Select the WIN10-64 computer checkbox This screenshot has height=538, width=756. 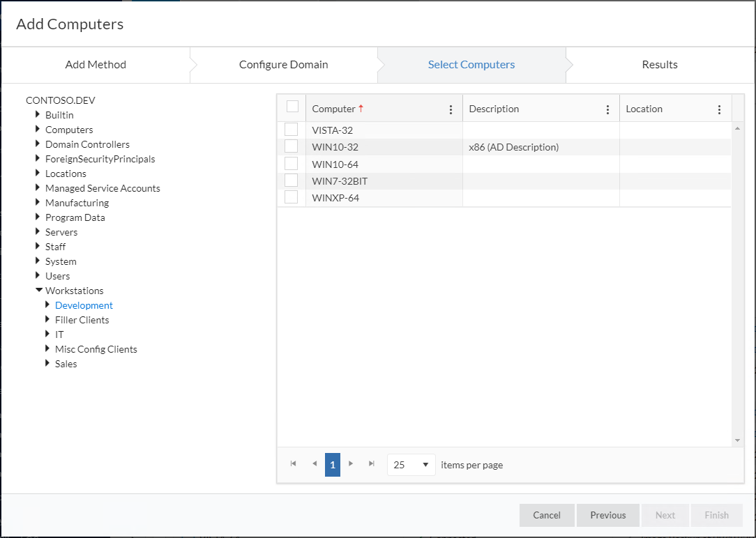[x=291, y=164]
